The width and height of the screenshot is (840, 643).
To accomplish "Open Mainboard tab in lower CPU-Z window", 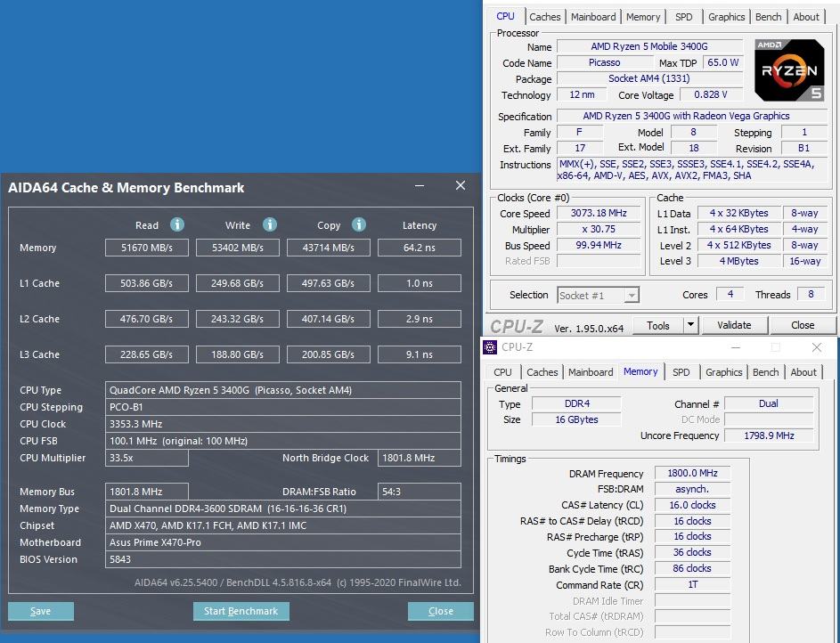I will click(x=591, y=372).
